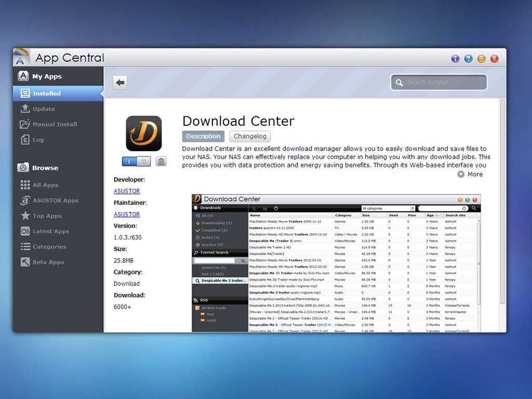532x399 pixels.
Task: Click the version text 1.0.3.r630
Action: [128, 237]
